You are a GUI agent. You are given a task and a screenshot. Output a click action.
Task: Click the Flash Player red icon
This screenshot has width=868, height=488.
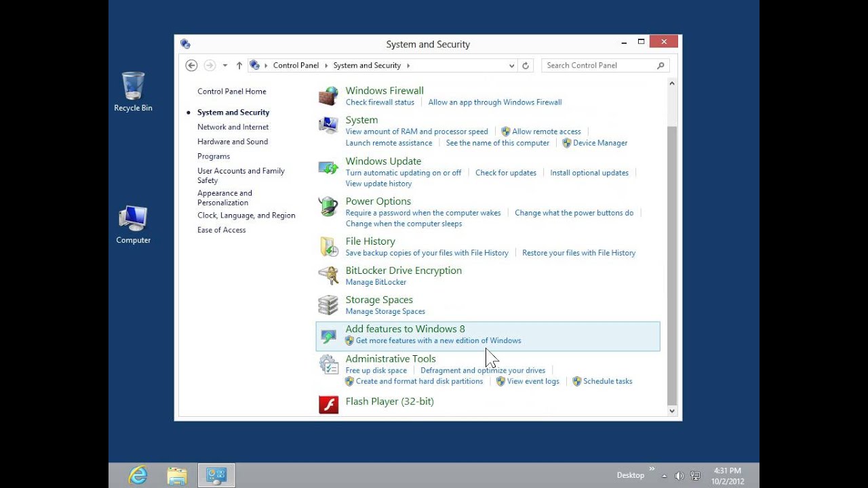(328, 405)
